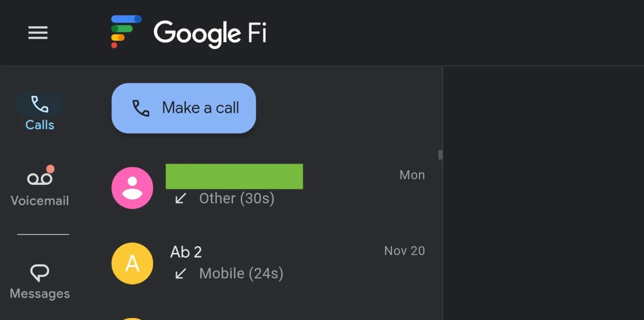Click the Google Fi title text
This screenshot has width=644, height=320.
coord(210,33)
